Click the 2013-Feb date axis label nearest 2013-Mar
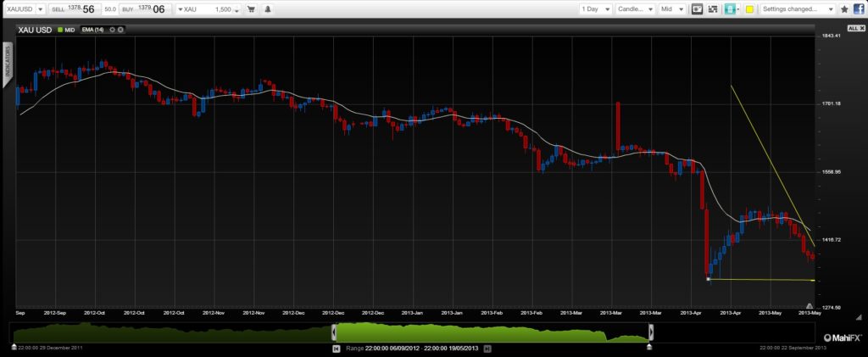This screenshot has width=868, height=357. [x=531, y=313]
